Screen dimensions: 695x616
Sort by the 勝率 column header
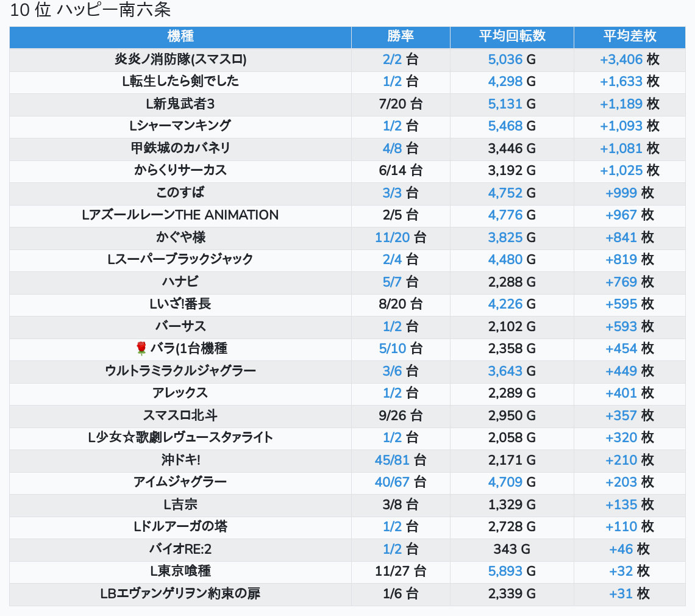click(x=401, y=36)
